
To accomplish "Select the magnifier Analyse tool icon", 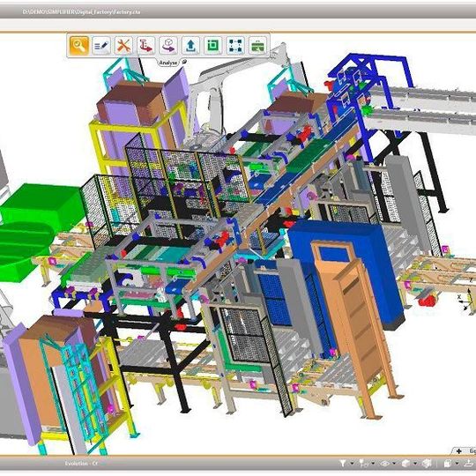I will click(x=79, y=46).
